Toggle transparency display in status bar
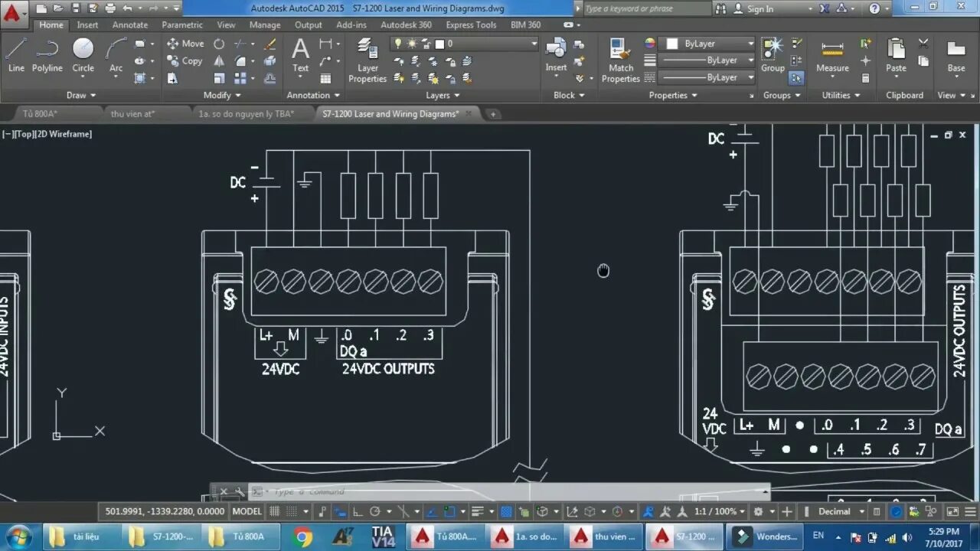980x551 pixels. click(x=506, y=511)
